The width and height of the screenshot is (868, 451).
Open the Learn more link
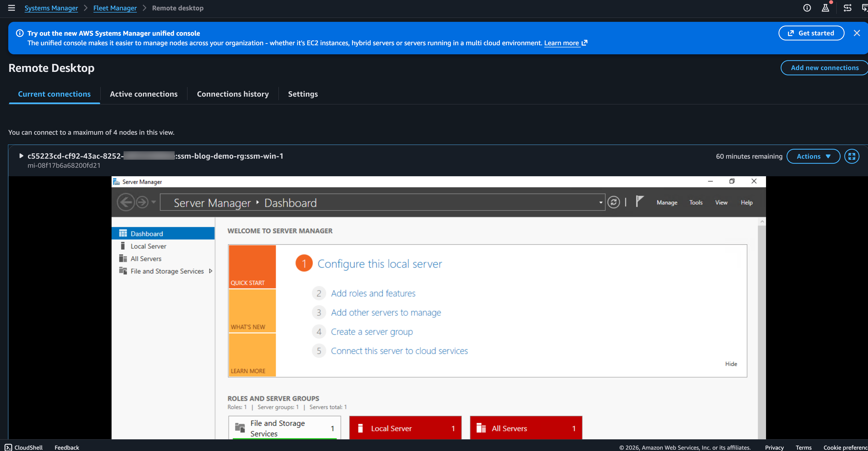pos(566,43)
